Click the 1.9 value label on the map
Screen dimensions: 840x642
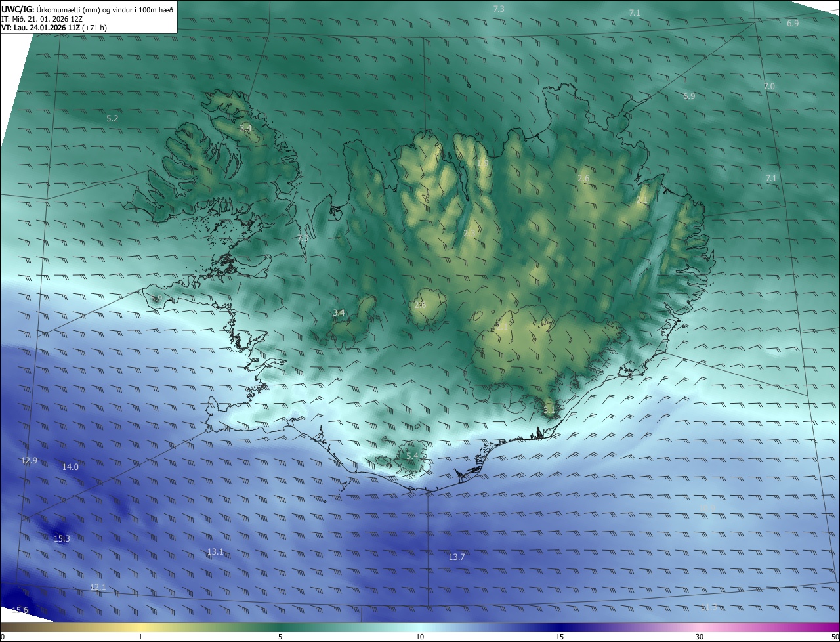(482, 163)
